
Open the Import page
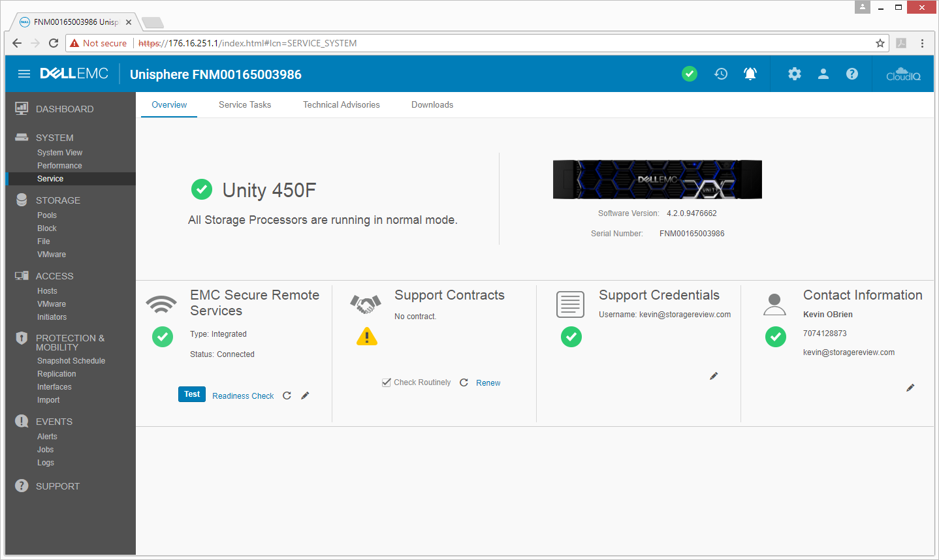click(48, 400)
